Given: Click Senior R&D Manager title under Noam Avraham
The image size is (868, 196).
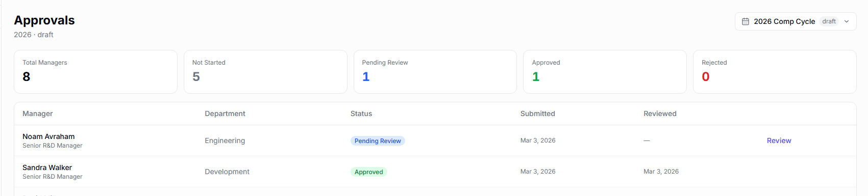Looking at the screenshot, I should click(53, 146).
